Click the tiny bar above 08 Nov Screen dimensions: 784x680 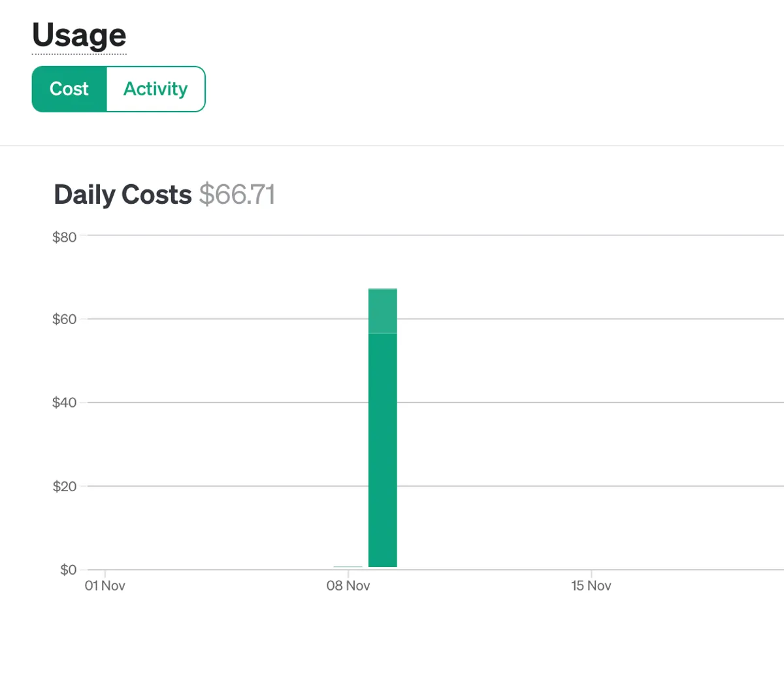pyautogui.click(x=348, y=567)
